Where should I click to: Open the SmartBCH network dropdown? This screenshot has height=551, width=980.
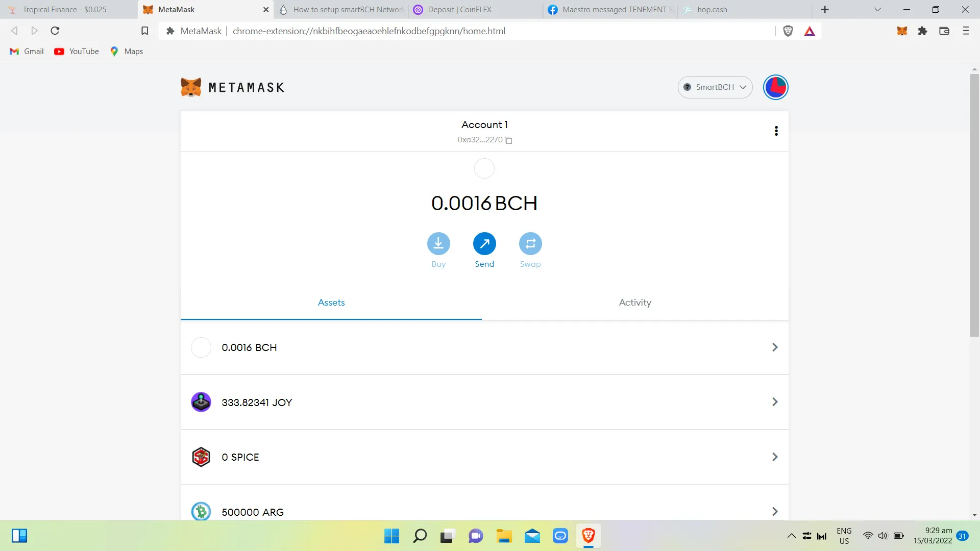(715, 87)
